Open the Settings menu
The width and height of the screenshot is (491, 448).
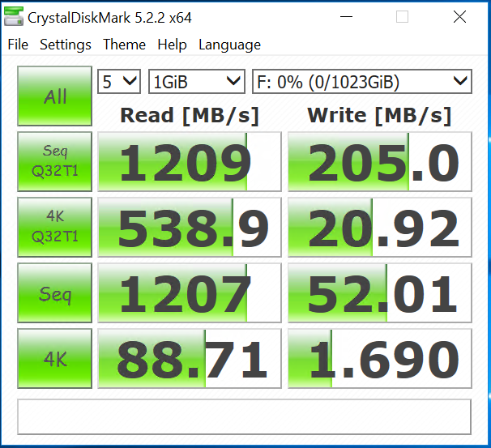(66, 45)
